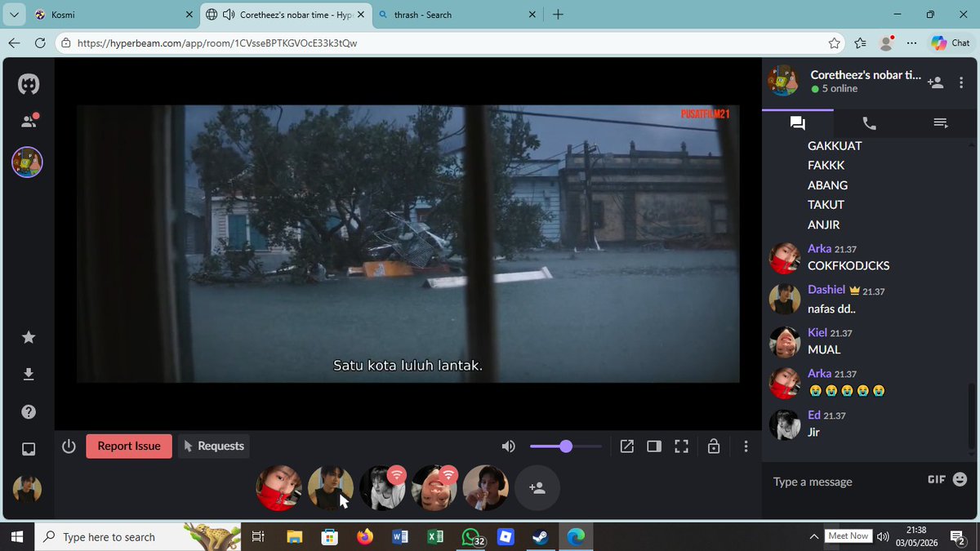Viewport: 980px width, 551px height.
Task: Click the download icon in the sidebar
Action: tap(29, 374)
